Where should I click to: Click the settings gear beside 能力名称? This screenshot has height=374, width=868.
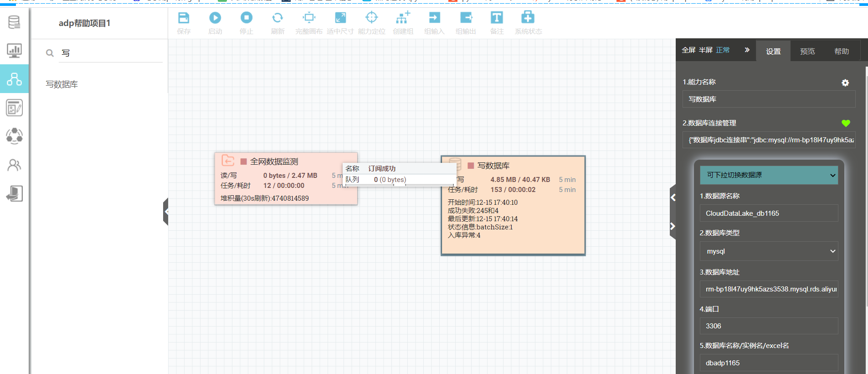click(x=845, y=83)
